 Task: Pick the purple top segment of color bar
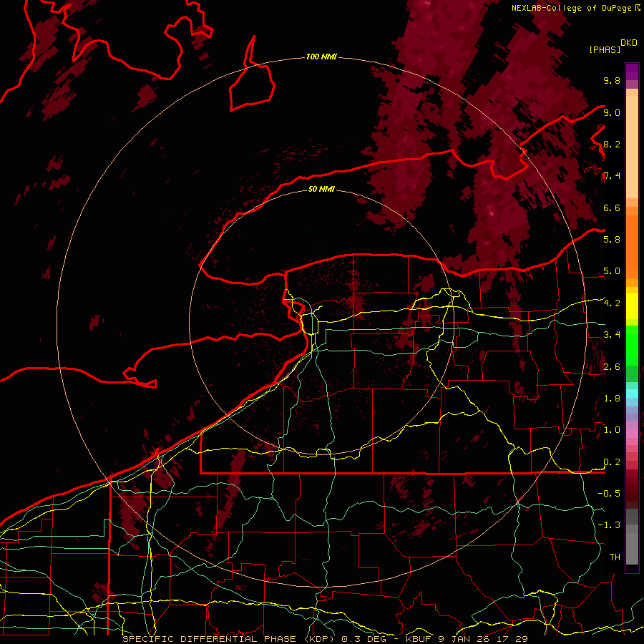(632, 72)
